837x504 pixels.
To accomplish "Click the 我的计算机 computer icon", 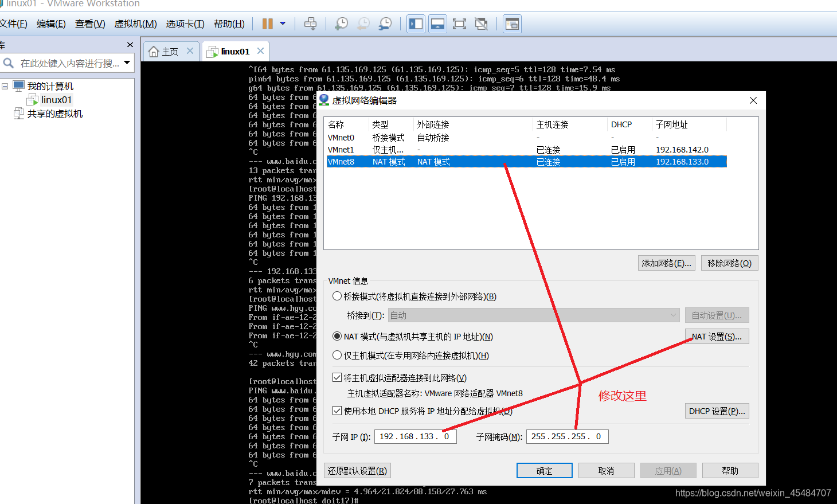I will (18, 86).
